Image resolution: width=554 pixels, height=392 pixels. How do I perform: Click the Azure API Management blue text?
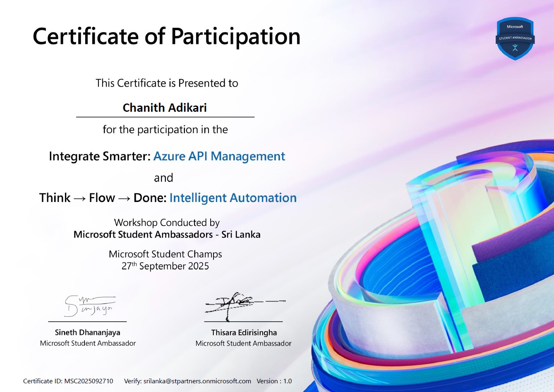point(219,156)
